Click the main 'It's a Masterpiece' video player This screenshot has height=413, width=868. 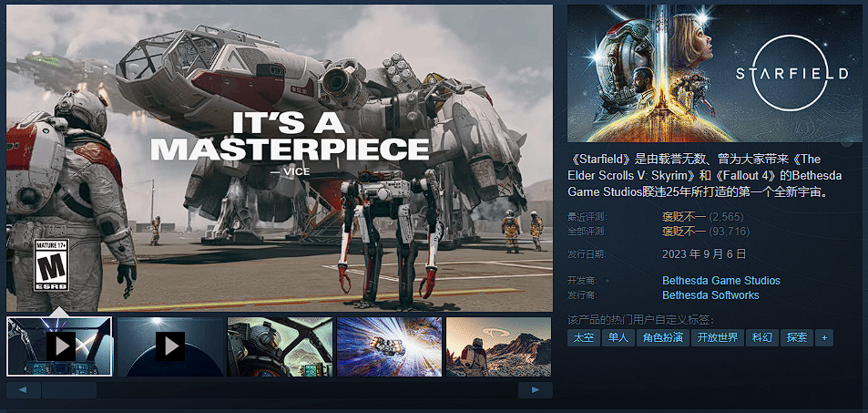pos(280,159)
